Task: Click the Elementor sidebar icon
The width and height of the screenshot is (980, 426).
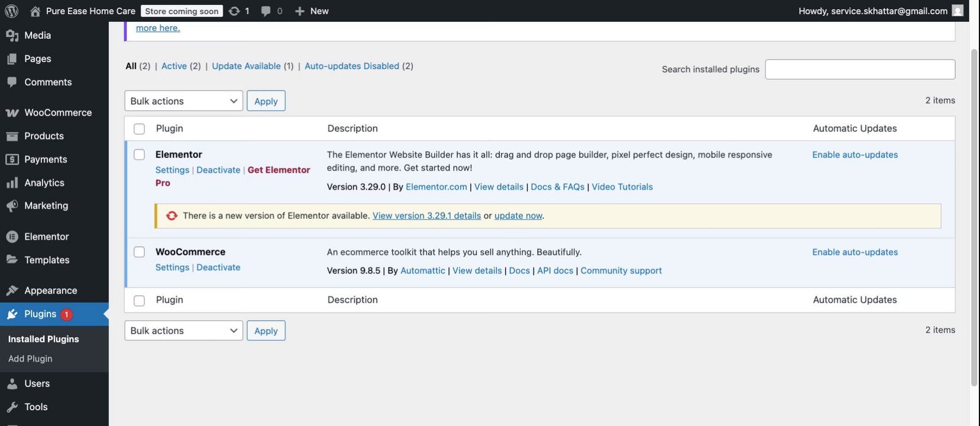Action: [x=12, y=237]
